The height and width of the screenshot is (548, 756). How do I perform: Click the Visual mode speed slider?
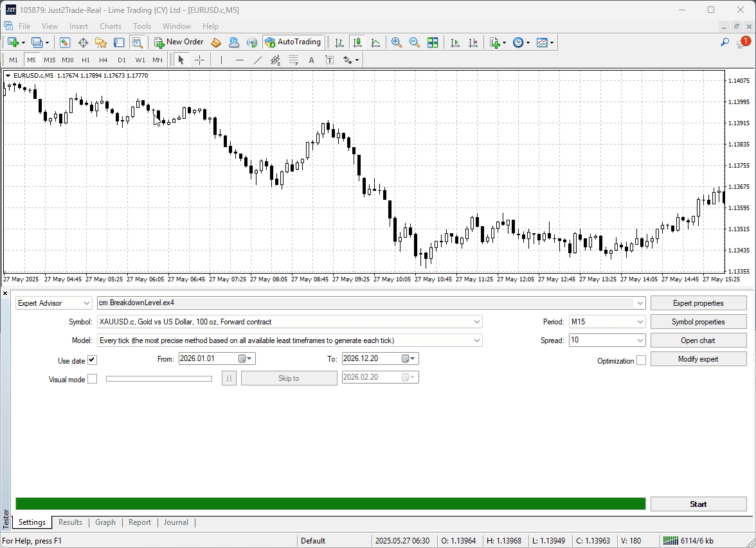coord(159,378)
